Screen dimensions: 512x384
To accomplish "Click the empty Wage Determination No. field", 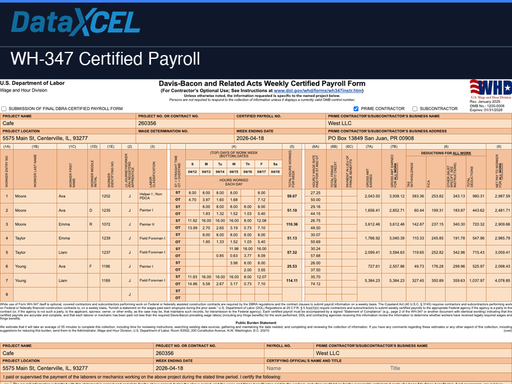I will click(x=185, y=138).
